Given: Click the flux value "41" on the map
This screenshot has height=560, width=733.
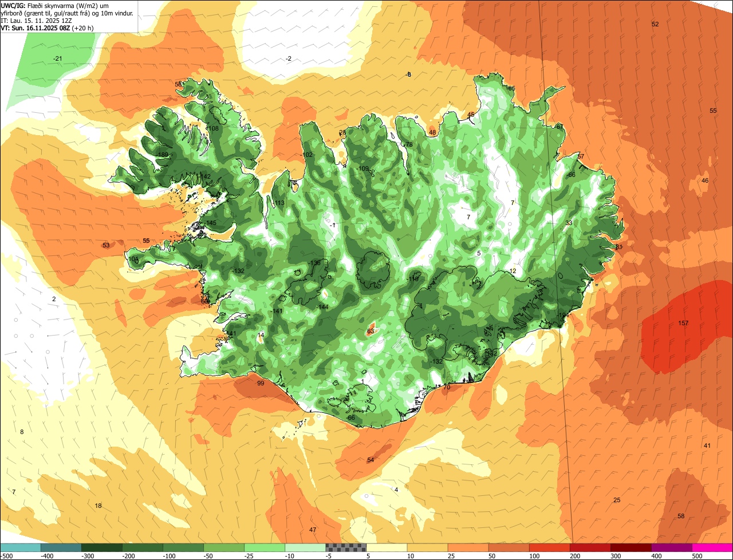Looking at the screenshot, I should tap(707, 446).
